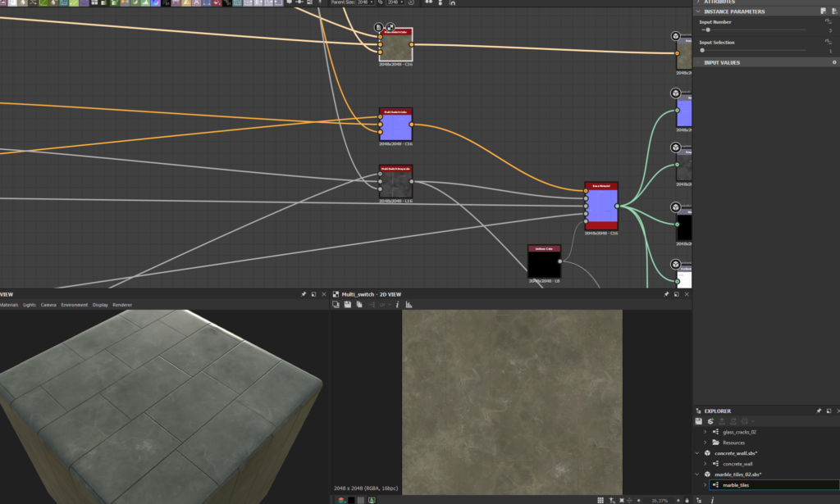Copy the 2D view image to clipboard

pos(359,304)
